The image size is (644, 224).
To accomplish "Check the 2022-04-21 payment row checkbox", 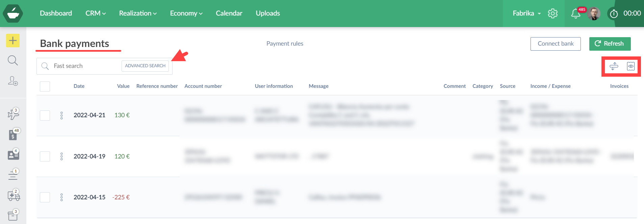I will (x=45, y=116).
